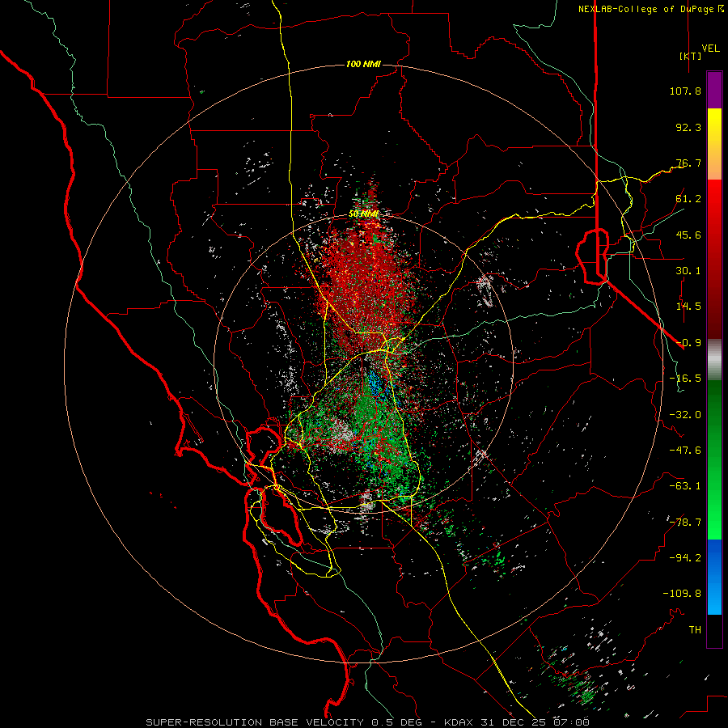Select the -63.1 velocity scale value
The width and height of the screenshot is (728, 728).
click(x=685, y=486)
